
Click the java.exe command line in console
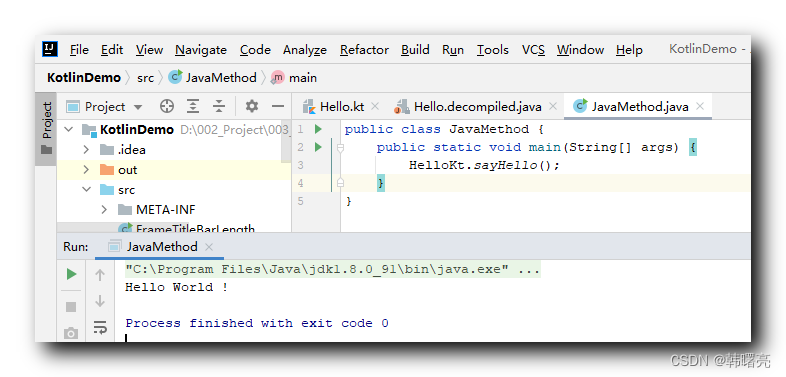pos(333,270)
